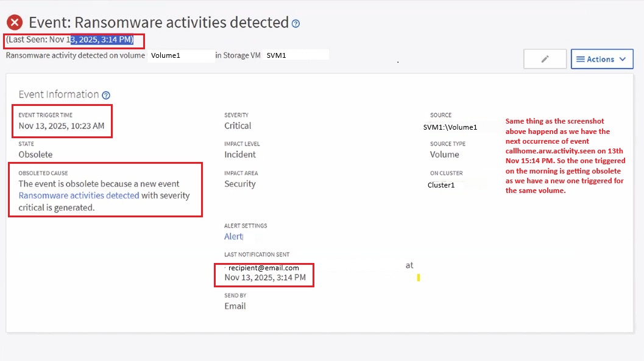The height and width of the screenshot is (361, 644).
Task: Click the recipient@email.com address
Action: tap(263, 268)
